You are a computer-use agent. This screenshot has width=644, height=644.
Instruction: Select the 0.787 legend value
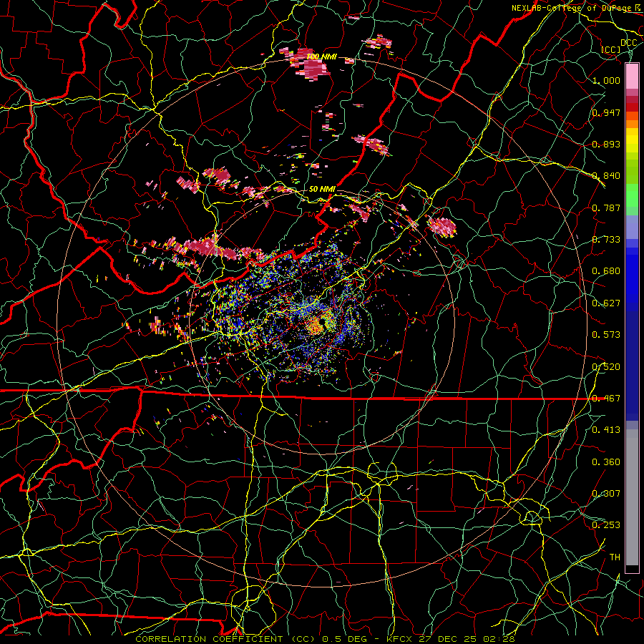606,208
